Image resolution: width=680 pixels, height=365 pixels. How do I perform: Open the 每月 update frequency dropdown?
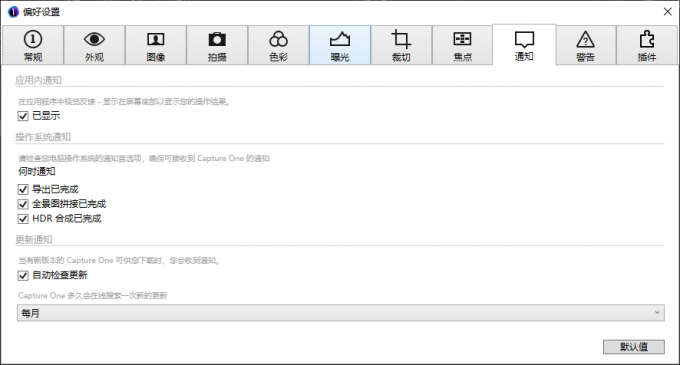click(x=340, y=313)
